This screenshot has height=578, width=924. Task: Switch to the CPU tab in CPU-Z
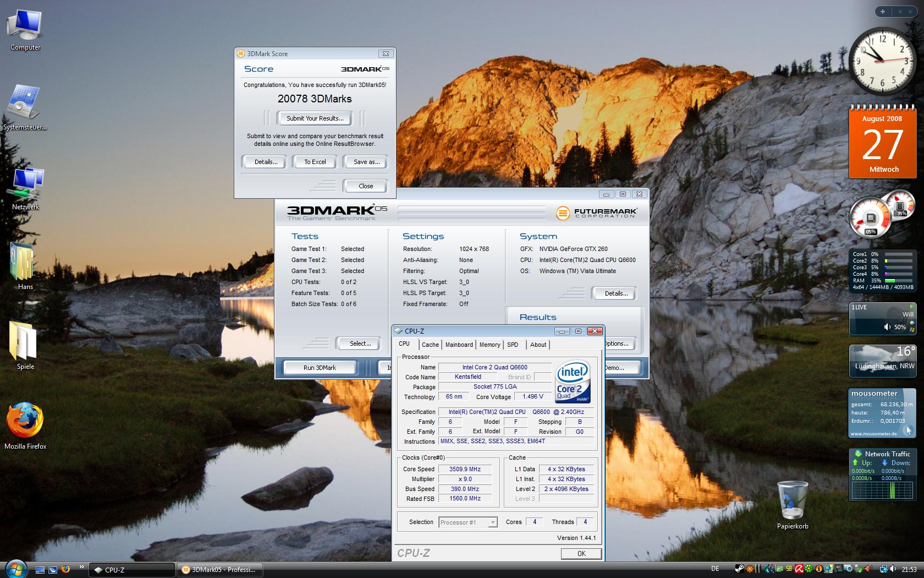pyautogui.click(x=404, y=343)
